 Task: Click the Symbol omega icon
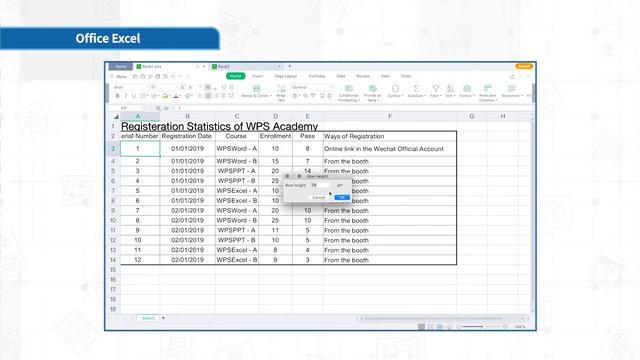click(395, 88)
